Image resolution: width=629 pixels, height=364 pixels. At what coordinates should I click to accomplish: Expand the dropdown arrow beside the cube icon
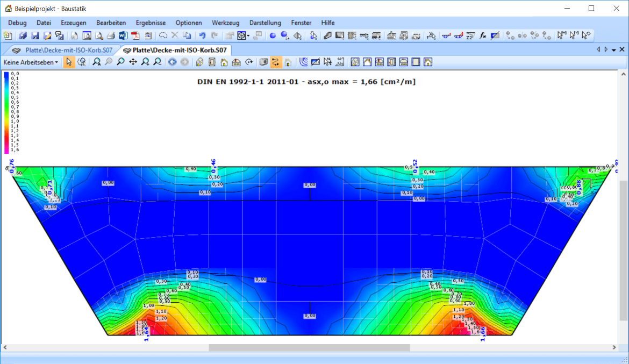[x=248, y=36]
